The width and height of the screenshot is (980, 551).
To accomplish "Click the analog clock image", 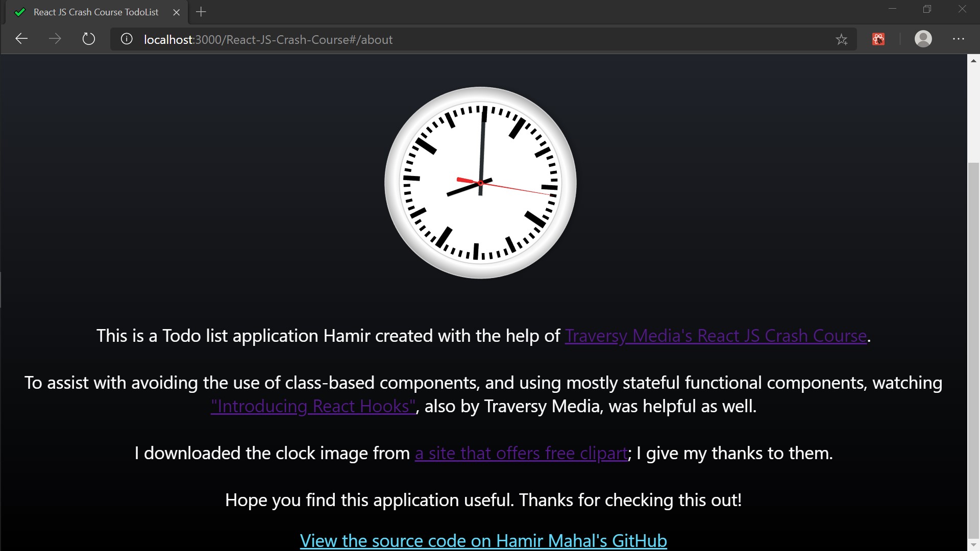I will coord(480,183).
